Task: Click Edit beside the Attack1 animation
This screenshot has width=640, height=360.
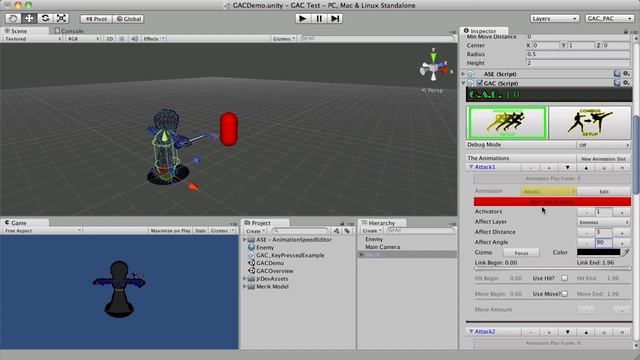Action: [x=604, y=191]
